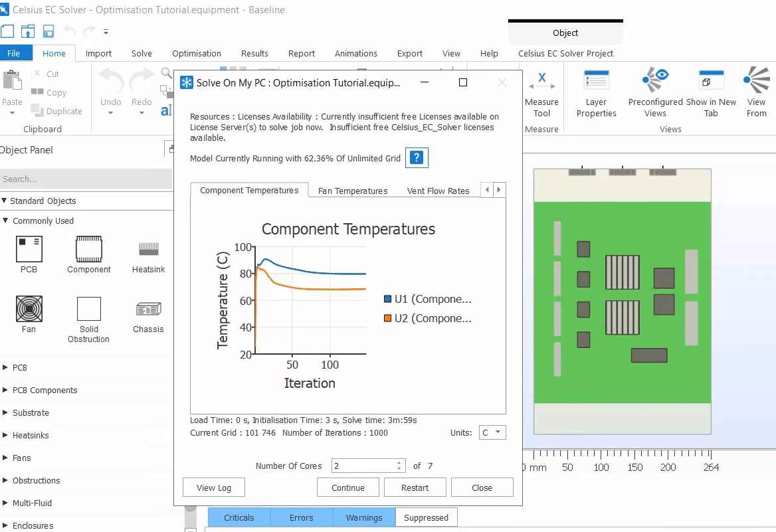This screenshot has height=532, width=776.
Task: Click the Duplicate command
Action: pos(56,112)
